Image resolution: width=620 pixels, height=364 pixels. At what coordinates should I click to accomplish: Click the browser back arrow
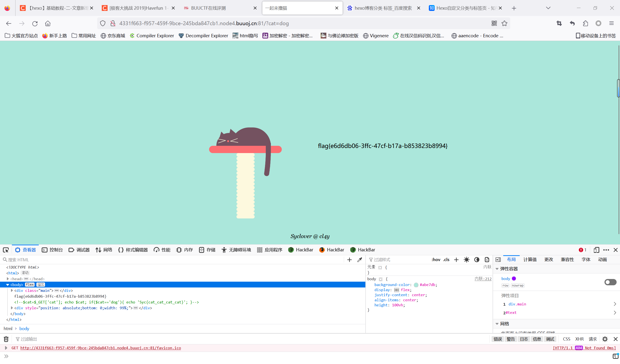[9, 23]
